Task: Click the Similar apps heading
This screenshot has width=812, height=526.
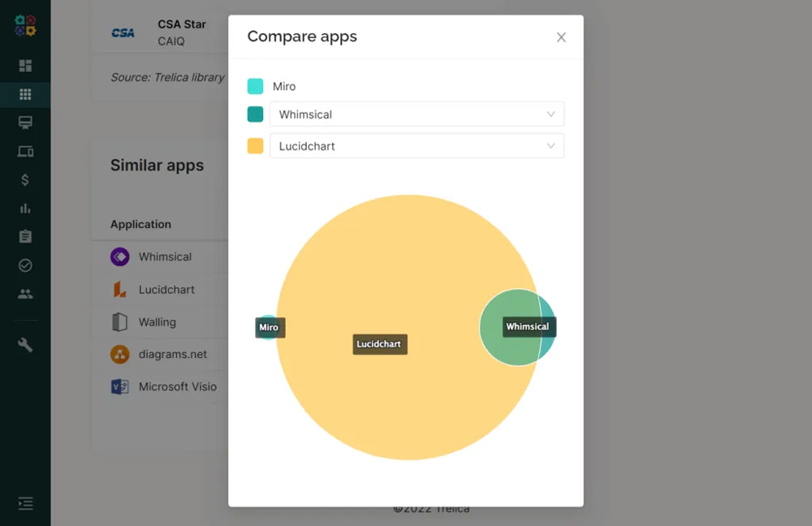Action: tap(157, 165)
